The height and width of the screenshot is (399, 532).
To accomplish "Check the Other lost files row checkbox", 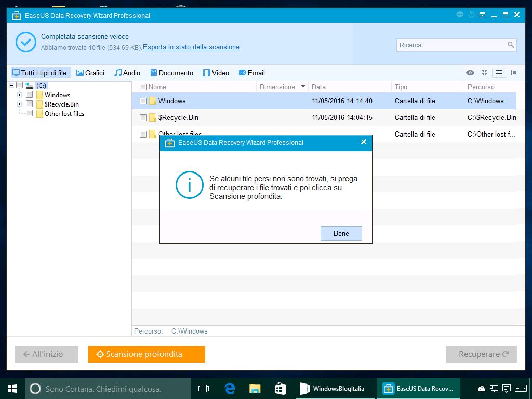I will [143, 135].
